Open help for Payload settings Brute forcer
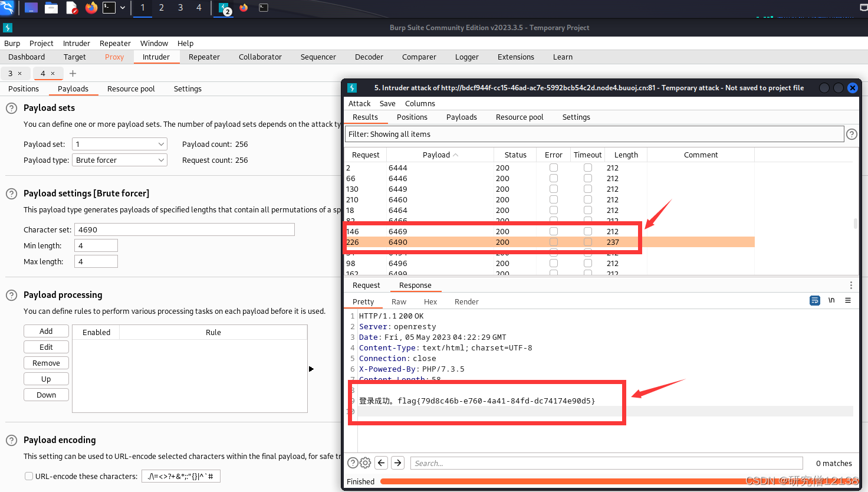Viewport: 868px width, 492px height. (x=11, y=193)
